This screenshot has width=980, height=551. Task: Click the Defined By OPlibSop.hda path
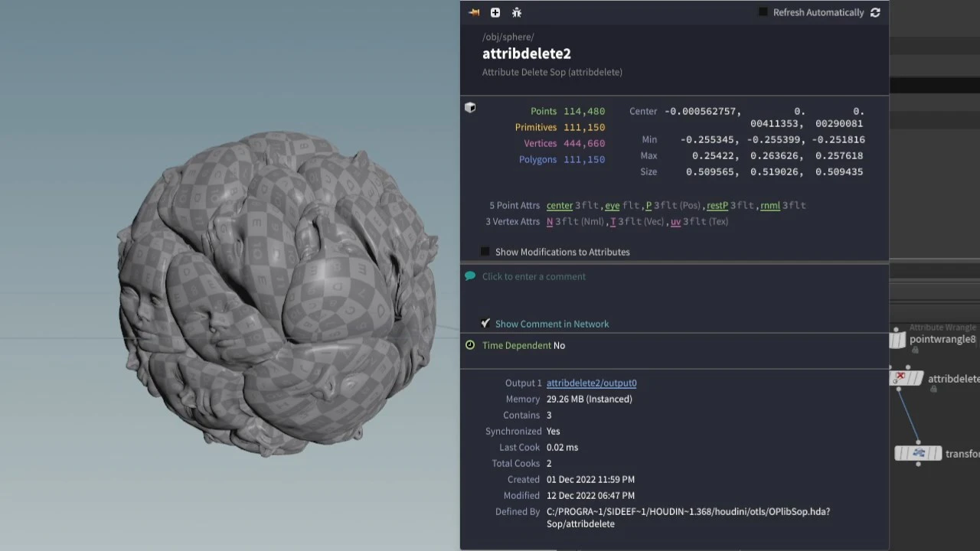point(688,517)
